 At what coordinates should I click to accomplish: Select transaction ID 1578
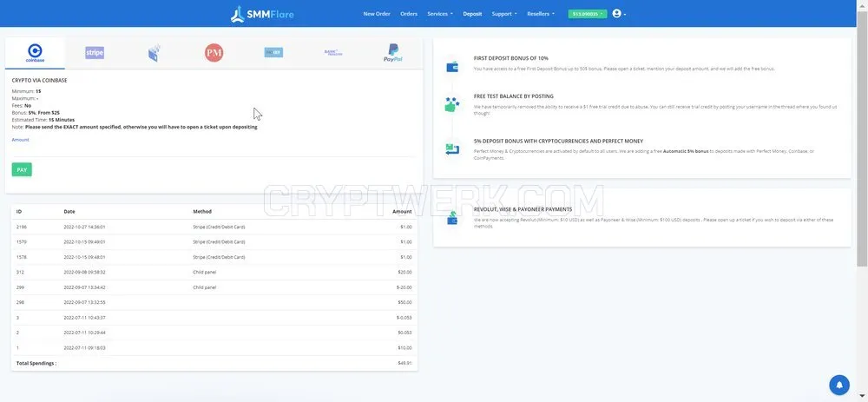(x=21, y=257)
